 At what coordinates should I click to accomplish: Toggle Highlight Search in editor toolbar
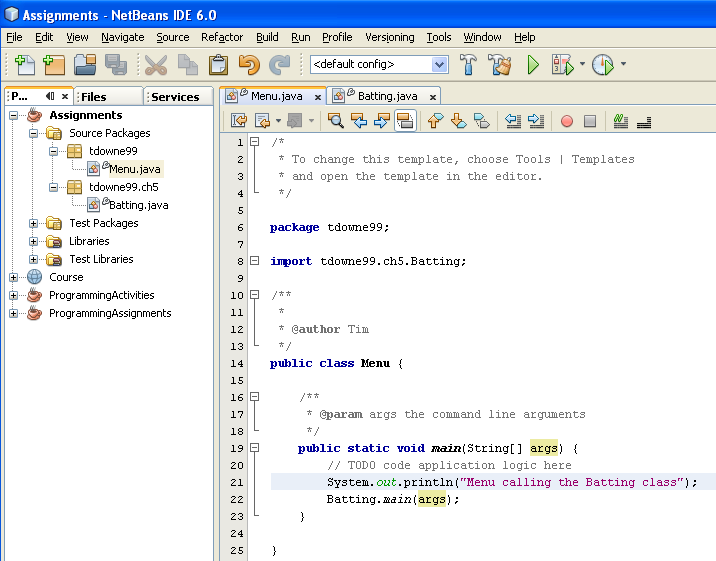pyautogui.click(x=405, y=121)
